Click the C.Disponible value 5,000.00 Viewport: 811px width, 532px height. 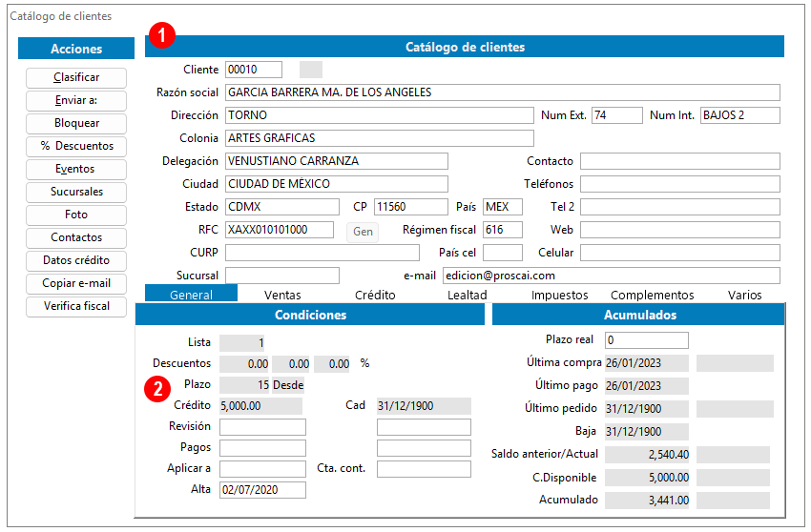tap(647, 478)
